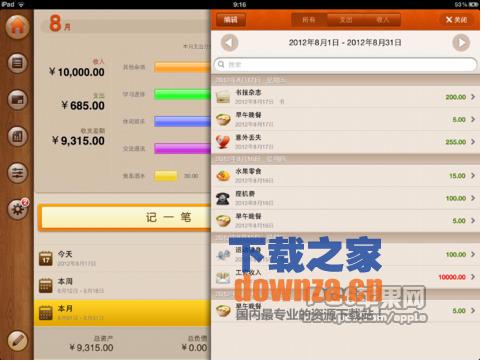Viewport: 481px width, 361px height.
Task: Tap the calendar icon beside 今天
Action: click(46, 258)
